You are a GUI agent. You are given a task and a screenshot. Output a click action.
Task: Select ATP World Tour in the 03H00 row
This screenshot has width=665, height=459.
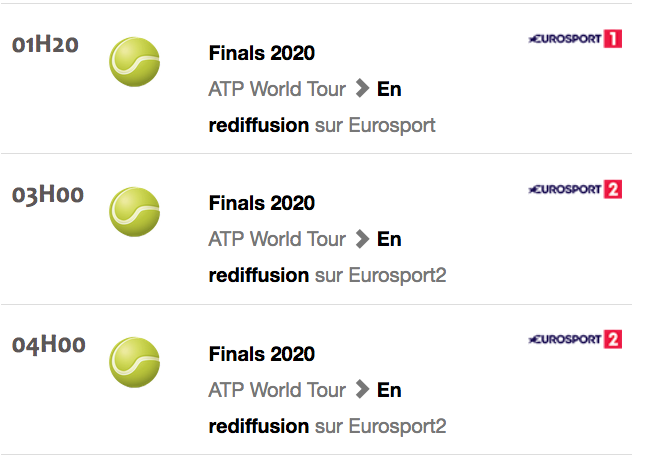click(277, 239)
